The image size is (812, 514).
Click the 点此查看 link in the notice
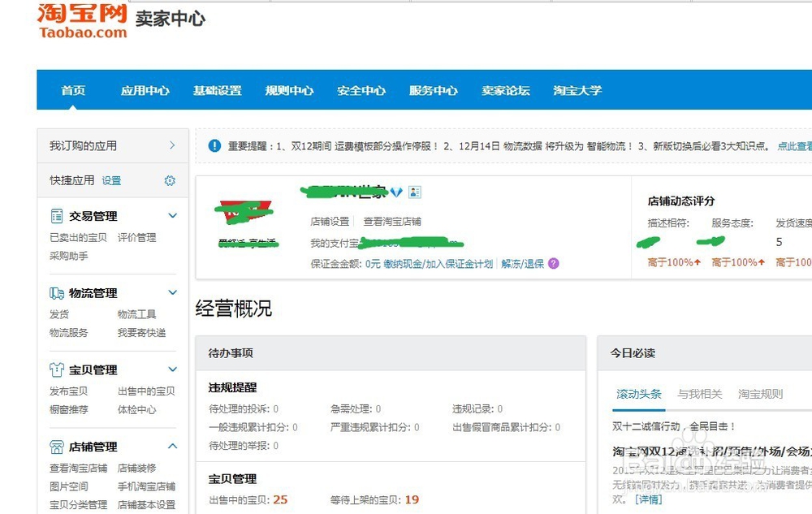(794, 146)
